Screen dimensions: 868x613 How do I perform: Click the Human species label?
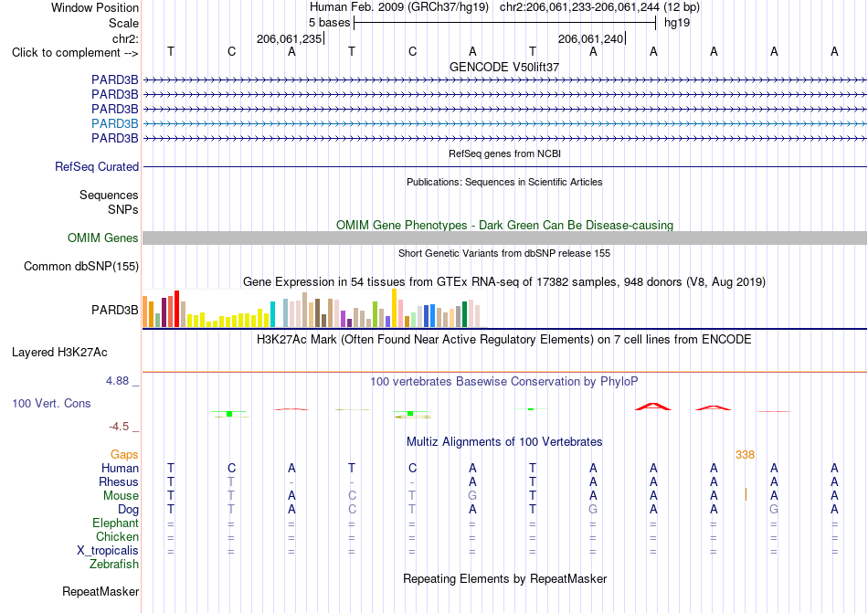pos(120,468)
